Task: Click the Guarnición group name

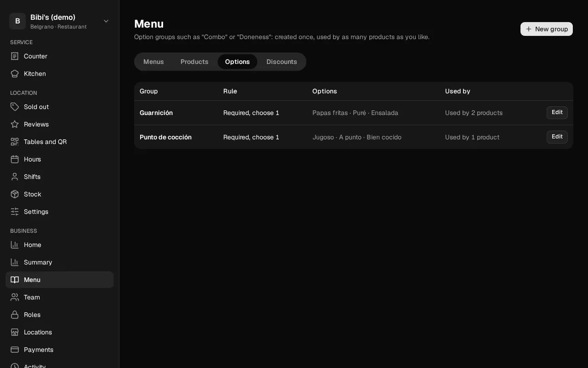Action: [156, 113]
